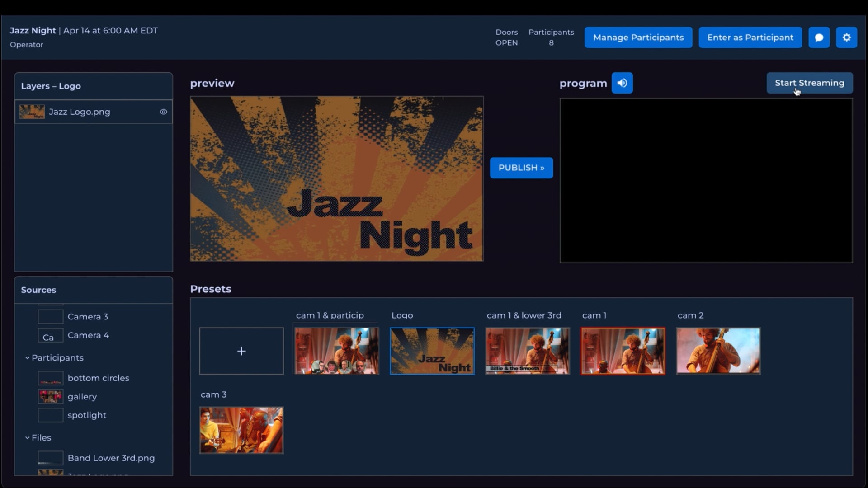Click the Camera 4 source icon
The height and width of the screenshot is (488, 868).
50,336
